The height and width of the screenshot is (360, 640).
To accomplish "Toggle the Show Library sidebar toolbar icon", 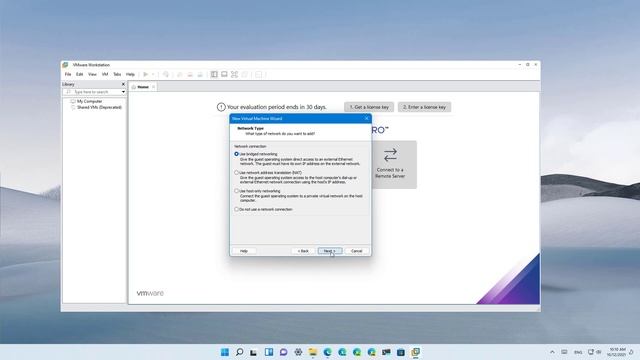I will coord(214,74).
